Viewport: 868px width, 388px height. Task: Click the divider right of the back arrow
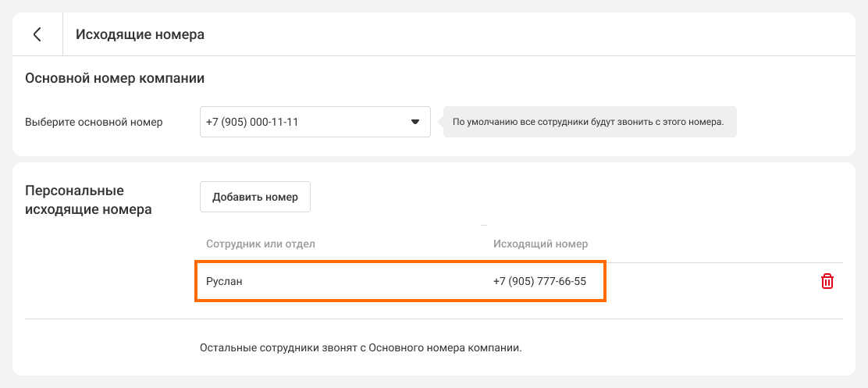point(62,34)
